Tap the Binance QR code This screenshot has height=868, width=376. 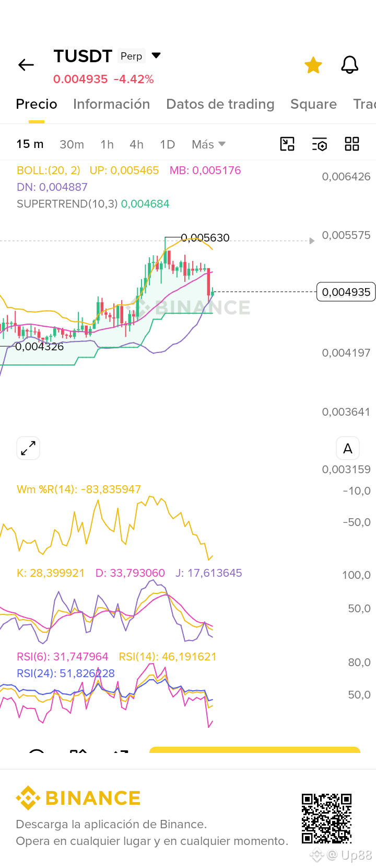click(x=326, y=818)
